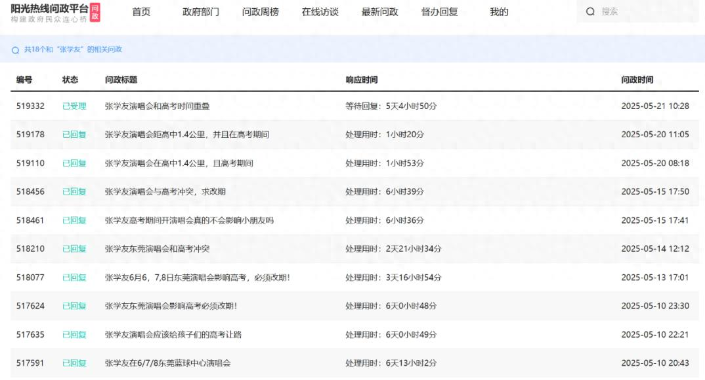Open post 张学友东莞演唱会和高考冲突
705x380 pixels.
click(157, 249)
